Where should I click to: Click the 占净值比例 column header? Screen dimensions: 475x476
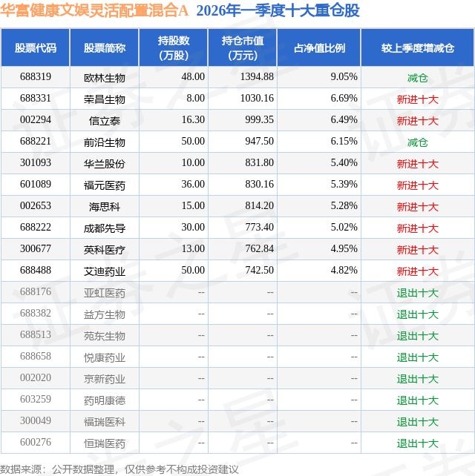tap(319, 48)
